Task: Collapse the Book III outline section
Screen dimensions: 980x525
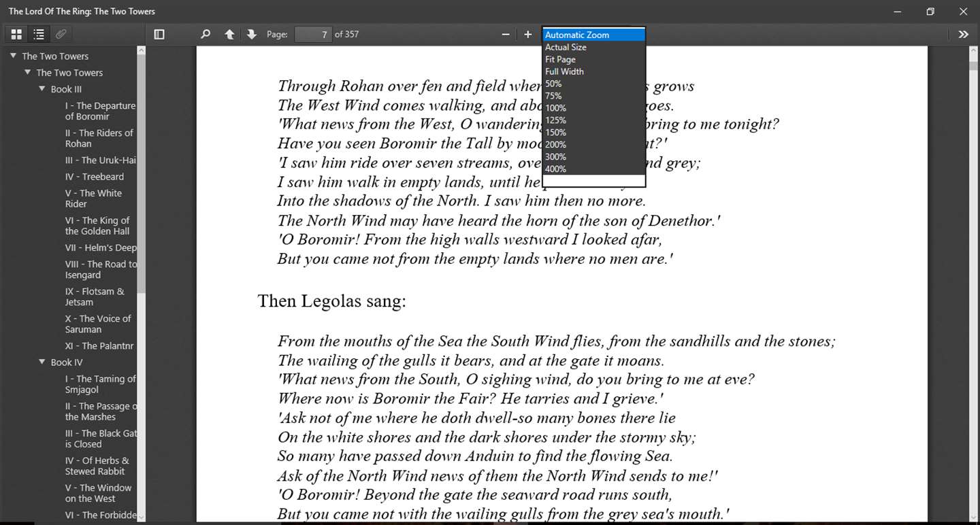Action: click(42, 89)
